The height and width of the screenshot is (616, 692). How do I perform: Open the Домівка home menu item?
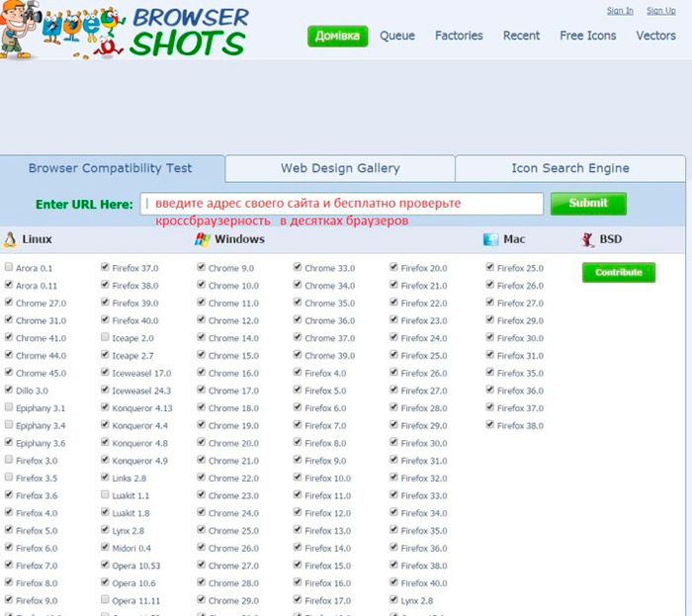338,36
